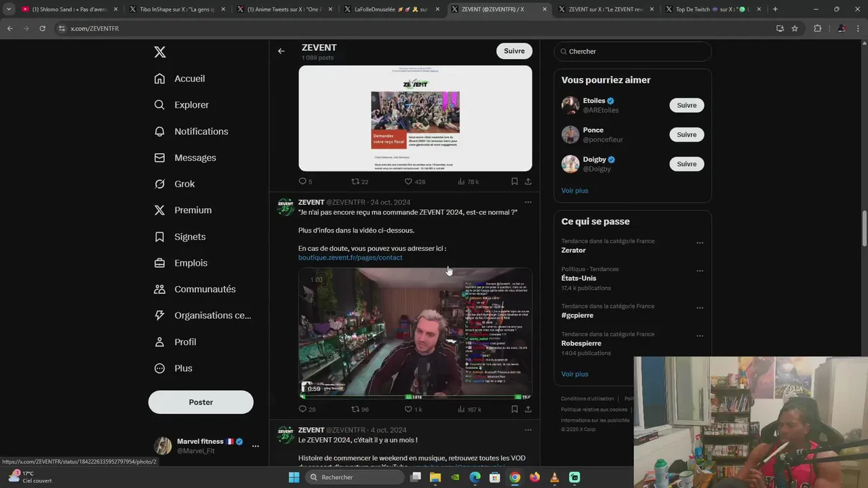Open États-Unis trend

tap(578, 279)
